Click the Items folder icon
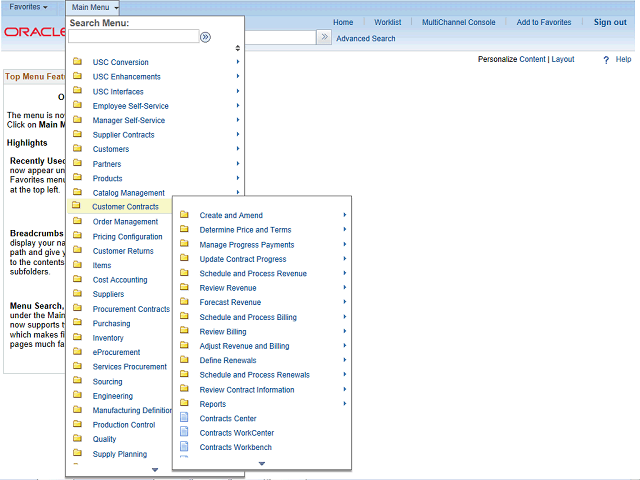The image size is (640, 480). point(77,265)
